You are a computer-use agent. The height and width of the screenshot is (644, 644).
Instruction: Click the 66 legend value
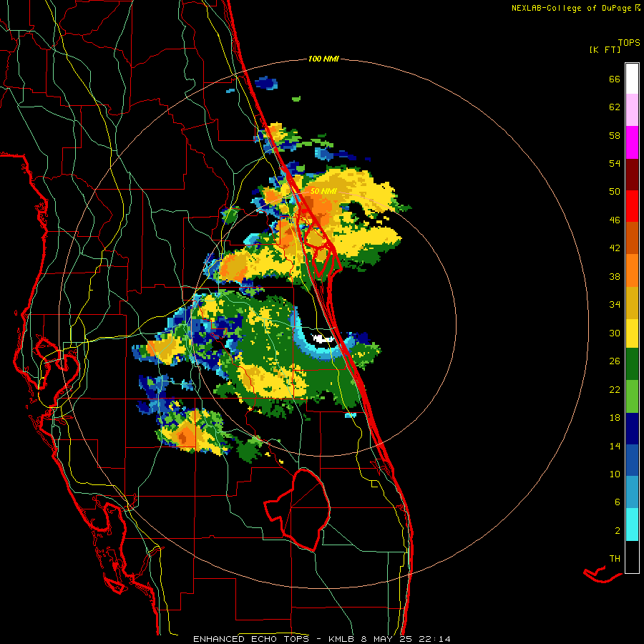pos(615,79)
